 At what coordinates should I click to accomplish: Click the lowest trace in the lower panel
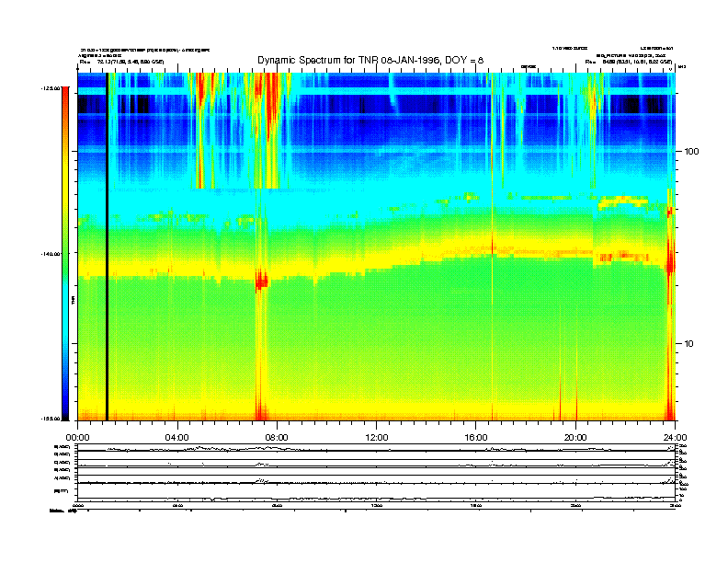pos(377,498)
